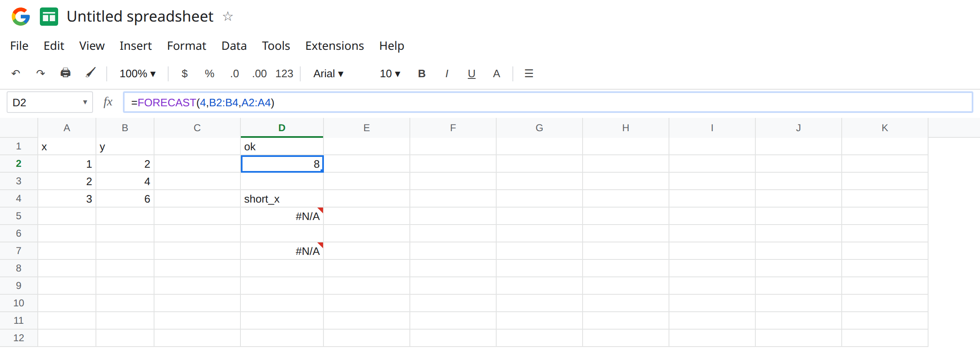This screenshot has height=352, width=980.
Task: Open the 100% zoom dropdown
Action: tap(137, 73)
